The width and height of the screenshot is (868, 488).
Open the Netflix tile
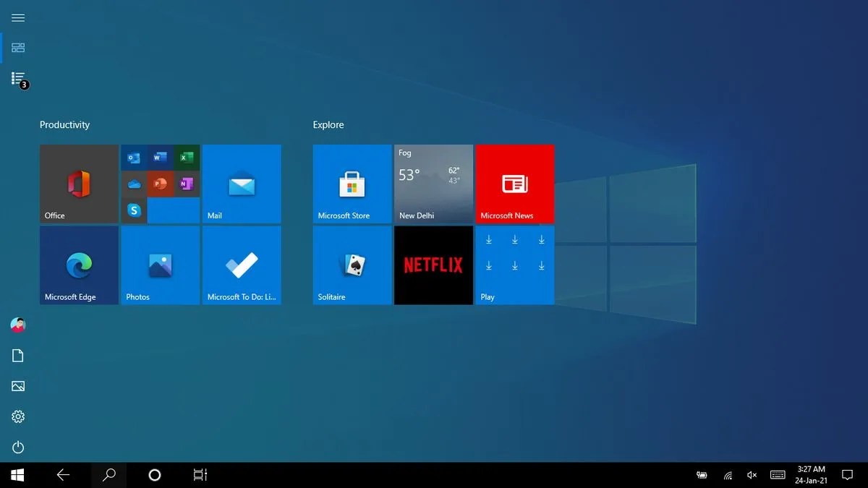pyautogui.click(x=433, y=265)
